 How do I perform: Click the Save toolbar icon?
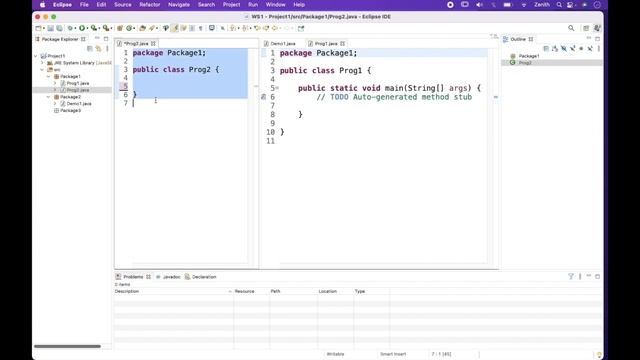tap(51, 28)
